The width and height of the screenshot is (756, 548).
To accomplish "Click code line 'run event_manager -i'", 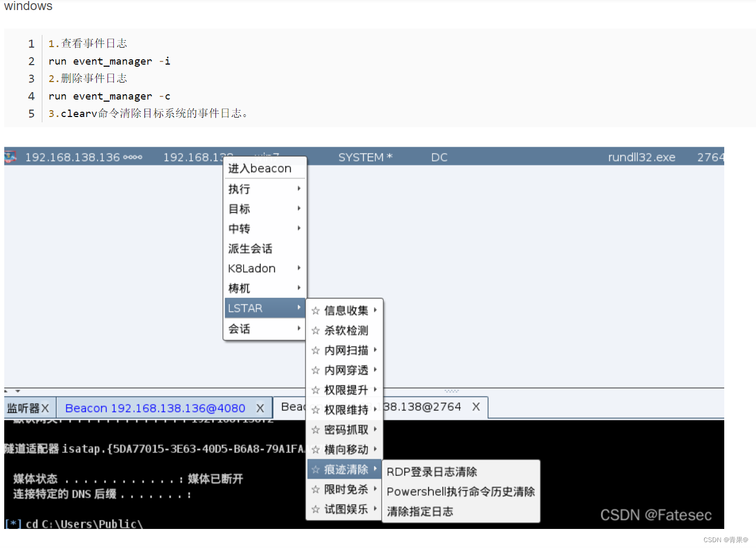I will [x=109, y=61].
